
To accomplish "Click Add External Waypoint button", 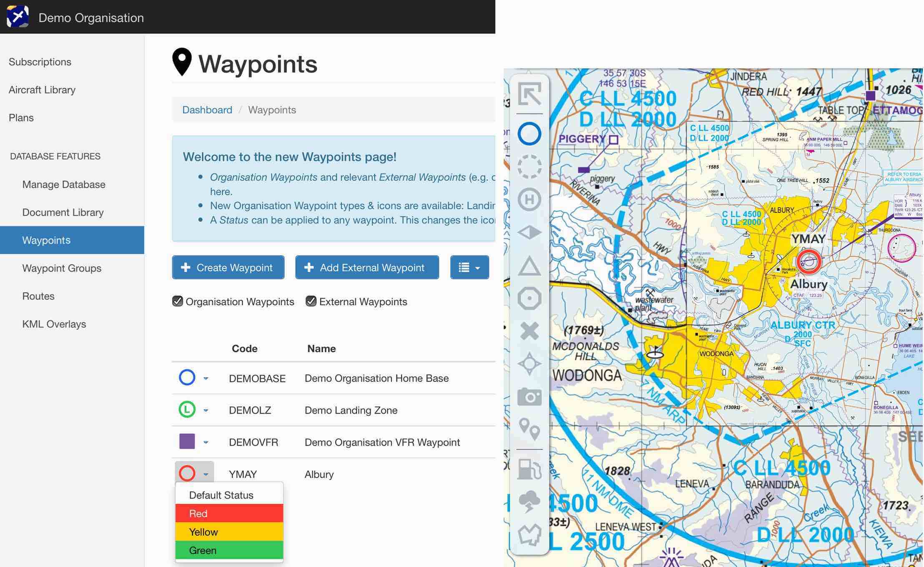I will (367, 267).
